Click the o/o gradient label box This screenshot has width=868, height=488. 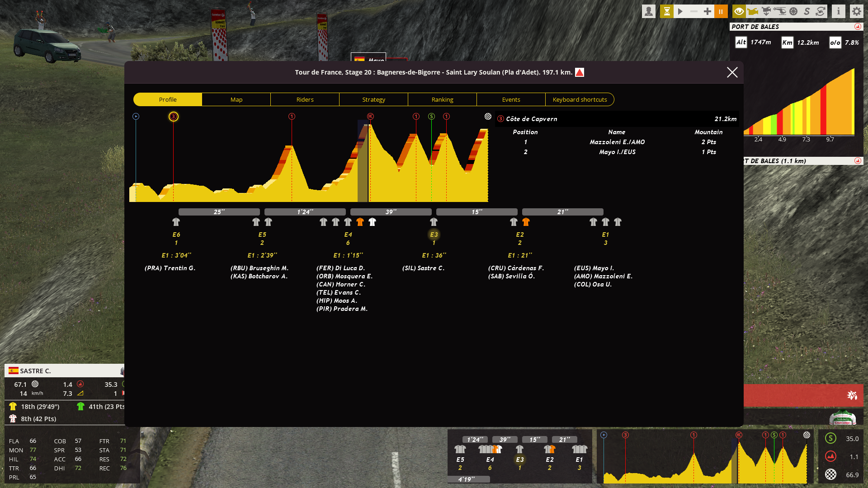(835, 42)
